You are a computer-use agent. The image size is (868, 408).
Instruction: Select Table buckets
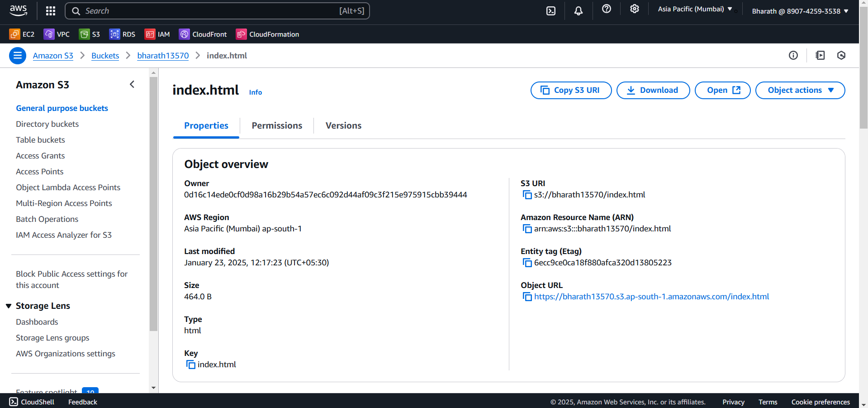coord(40,140)
